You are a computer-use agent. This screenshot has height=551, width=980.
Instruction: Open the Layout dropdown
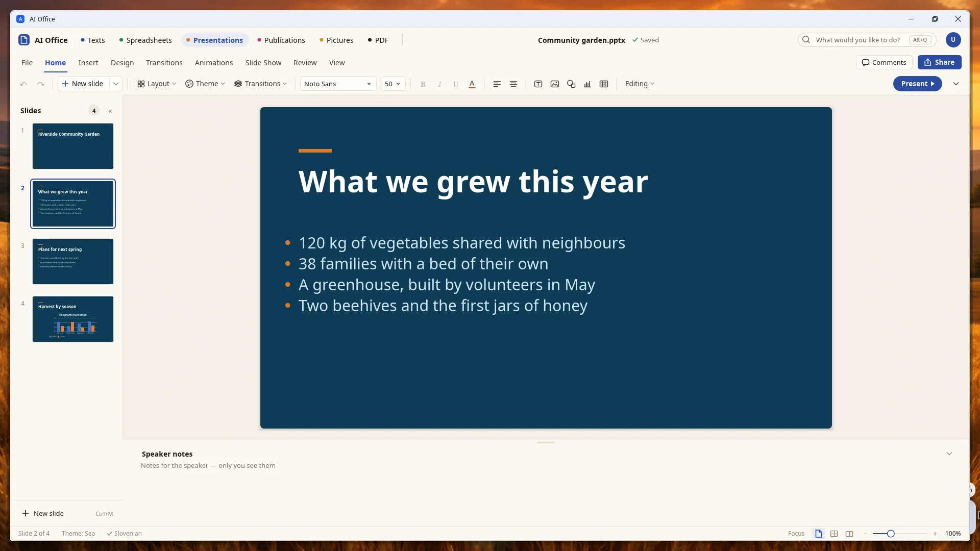pos(157,84)
